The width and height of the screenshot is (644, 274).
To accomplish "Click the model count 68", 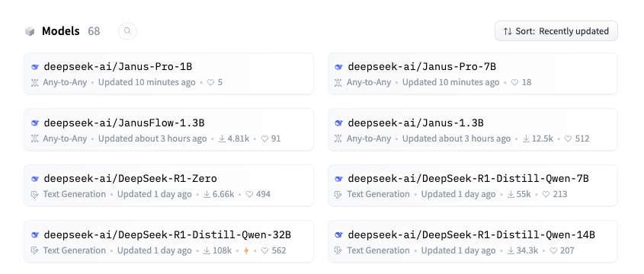I will click(x=94, y=31).
